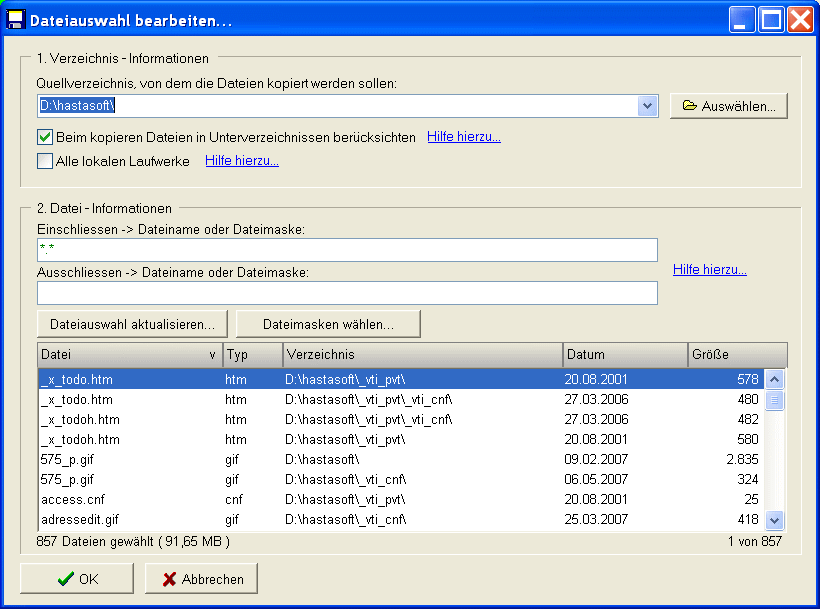Click the scroll up arrow of file list
Image resolution: width=820 pixels, height=609 pixels.
point(775,380)
